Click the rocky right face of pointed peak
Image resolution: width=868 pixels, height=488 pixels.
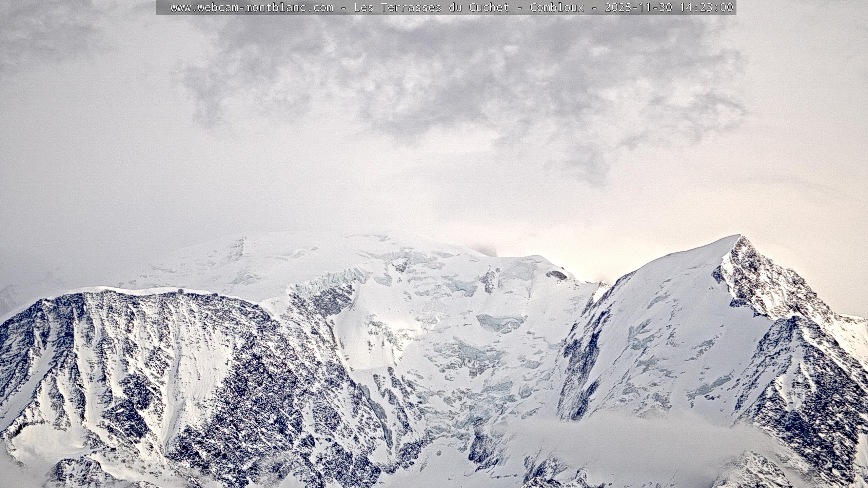pyautogui.click(x=770, y=281)
